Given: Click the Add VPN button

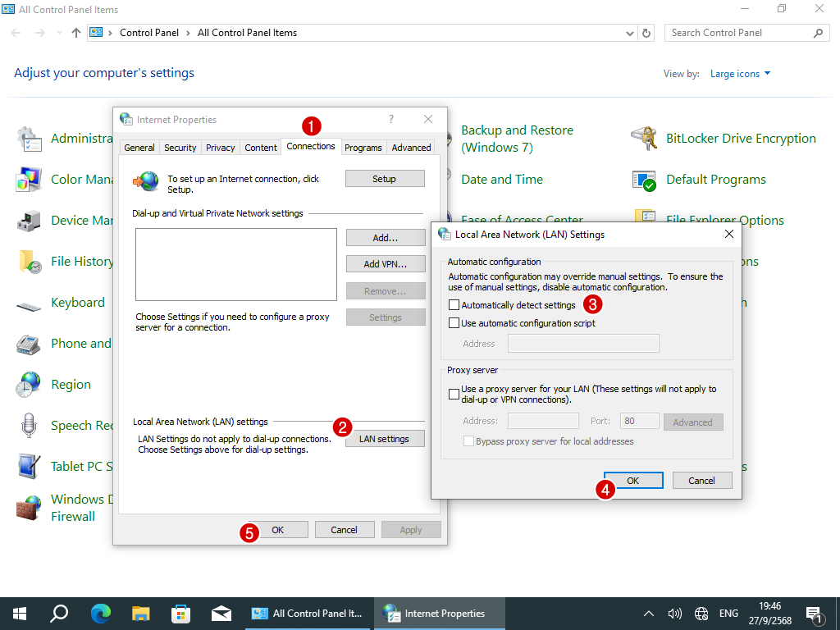Looking at the screenshot, I should [x=385, y=264].
